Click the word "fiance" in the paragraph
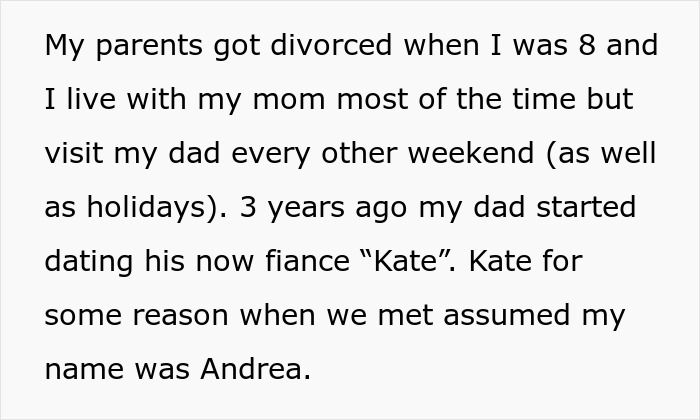This screenshot has width=700, height=420. click(307, 261)
